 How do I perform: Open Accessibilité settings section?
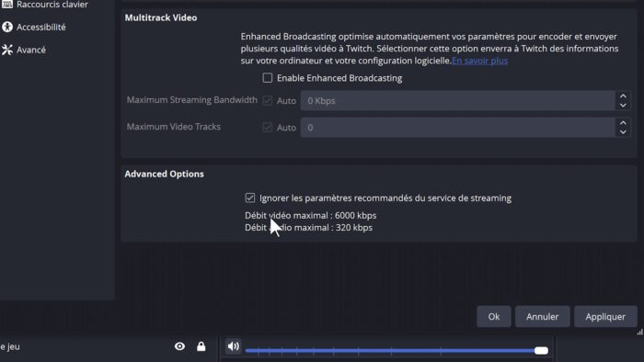40,27
